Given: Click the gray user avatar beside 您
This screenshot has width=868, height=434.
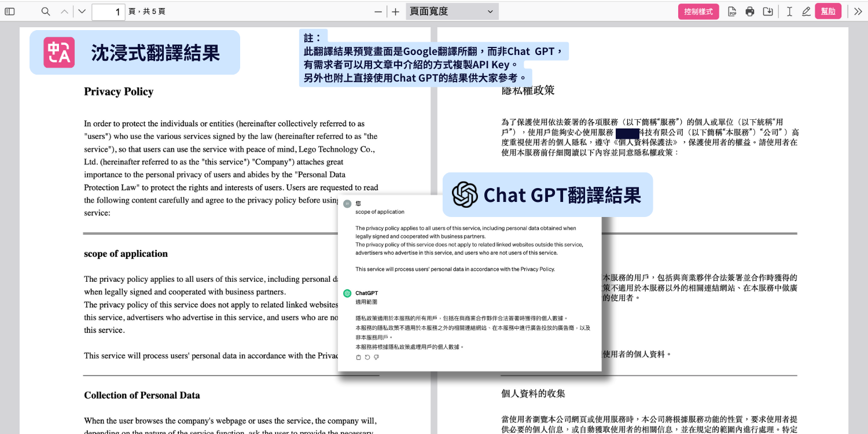Looking at the screenshot, I should (347, 204).
